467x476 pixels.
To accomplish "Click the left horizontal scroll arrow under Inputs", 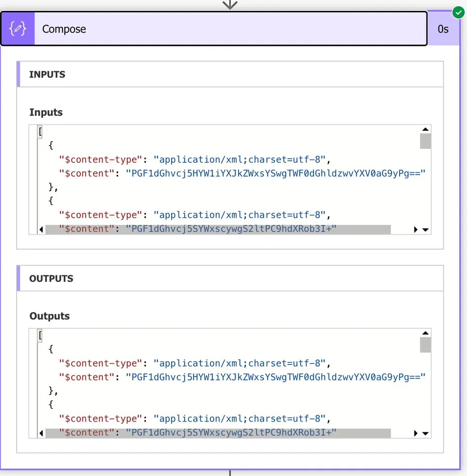I will pyautogui.click(x=42, y=229).
